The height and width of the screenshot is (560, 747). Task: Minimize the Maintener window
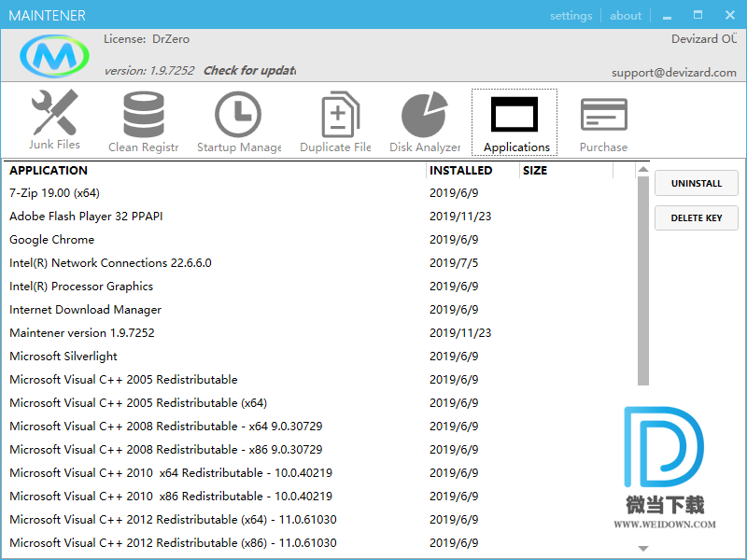click(x=667, y=16)
